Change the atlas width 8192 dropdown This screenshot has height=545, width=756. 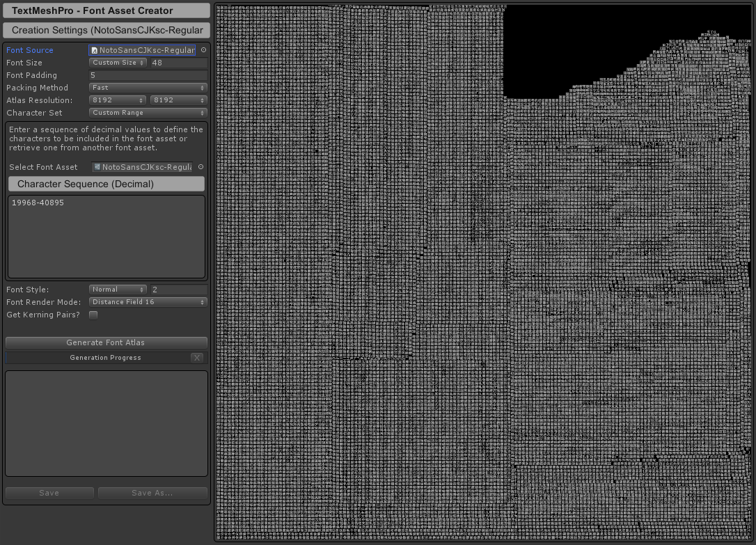pos(117,100)
